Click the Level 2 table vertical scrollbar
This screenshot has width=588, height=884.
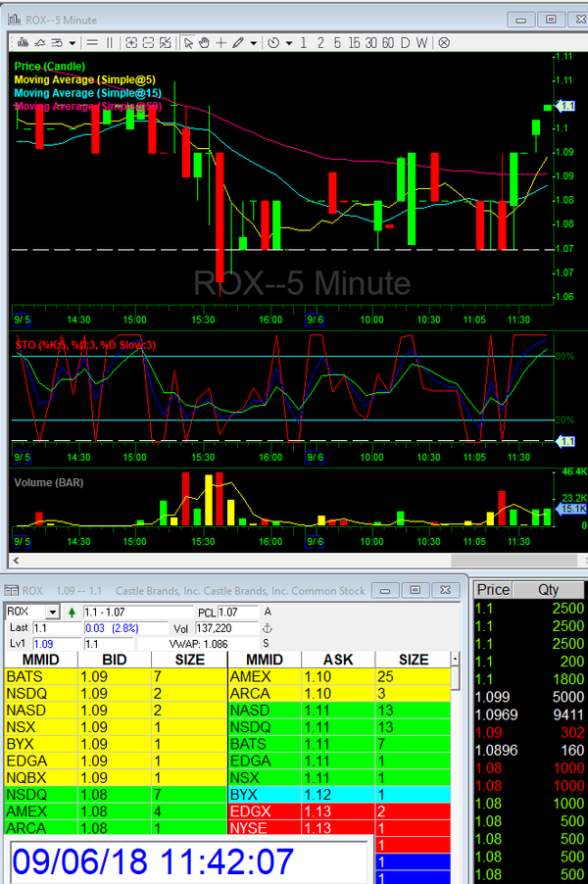tap(456, 745)
